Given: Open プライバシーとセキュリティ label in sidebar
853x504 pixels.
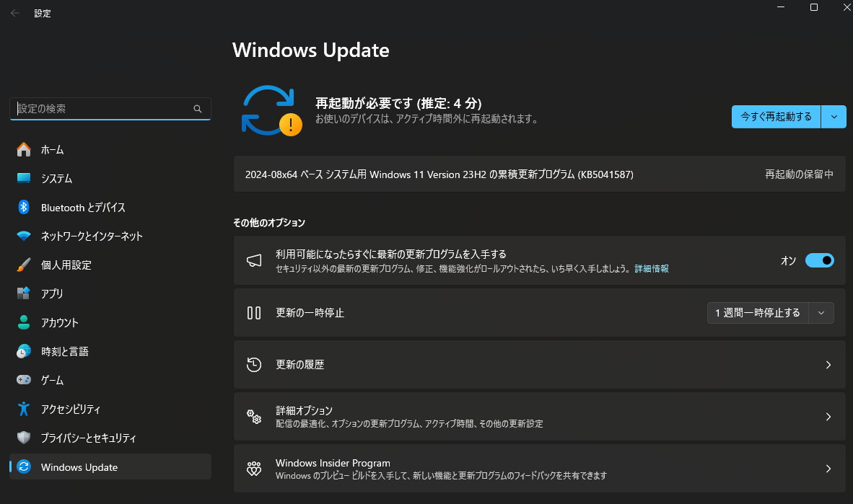Looking at the screenshot, I should [89, 438].
